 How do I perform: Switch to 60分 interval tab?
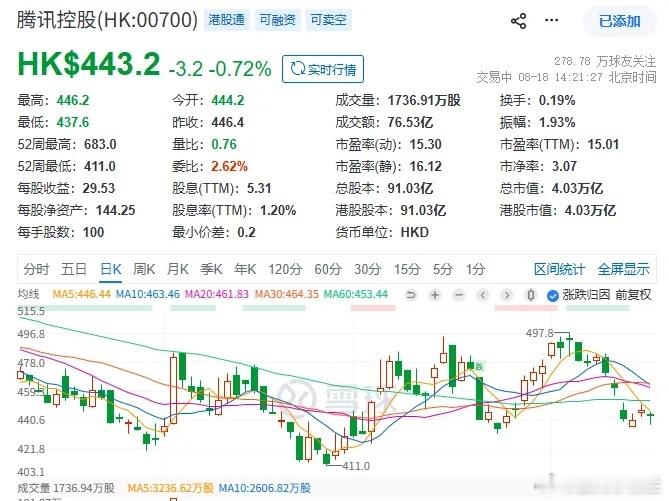[328, 269]
